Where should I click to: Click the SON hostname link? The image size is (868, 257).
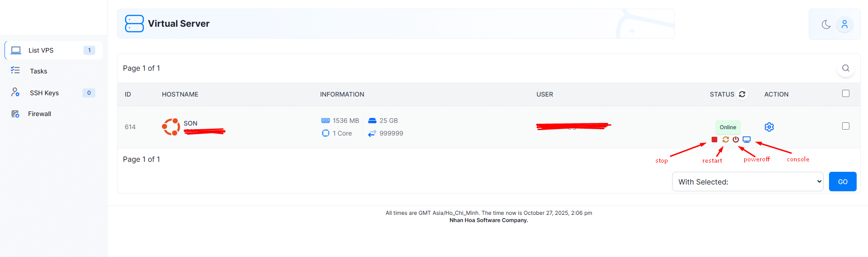tap(190, 123)
